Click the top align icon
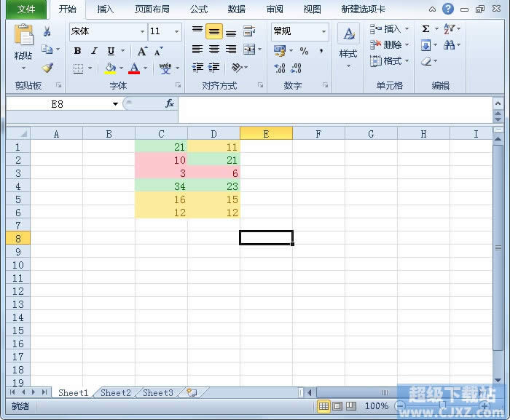 [x=197, y=31]
